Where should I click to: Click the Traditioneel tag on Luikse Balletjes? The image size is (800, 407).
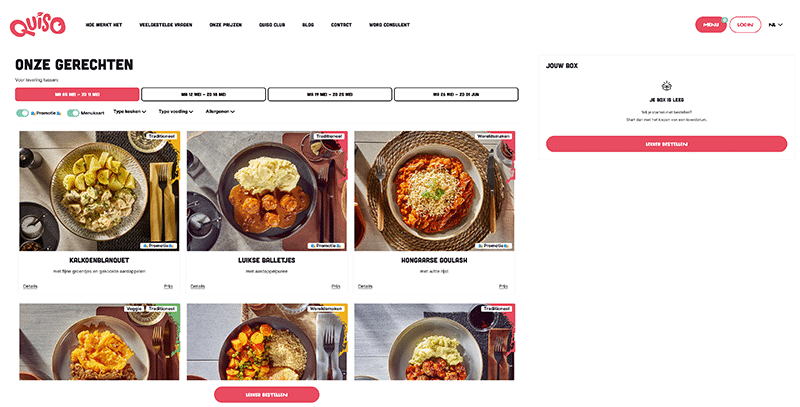pyautogui.click(x=329, y=136)
